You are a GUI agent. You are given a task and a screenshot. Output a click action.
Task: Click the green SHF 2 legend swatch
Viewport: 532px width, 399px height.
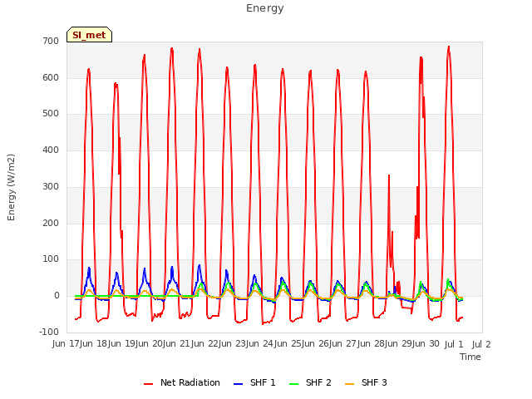293,384
